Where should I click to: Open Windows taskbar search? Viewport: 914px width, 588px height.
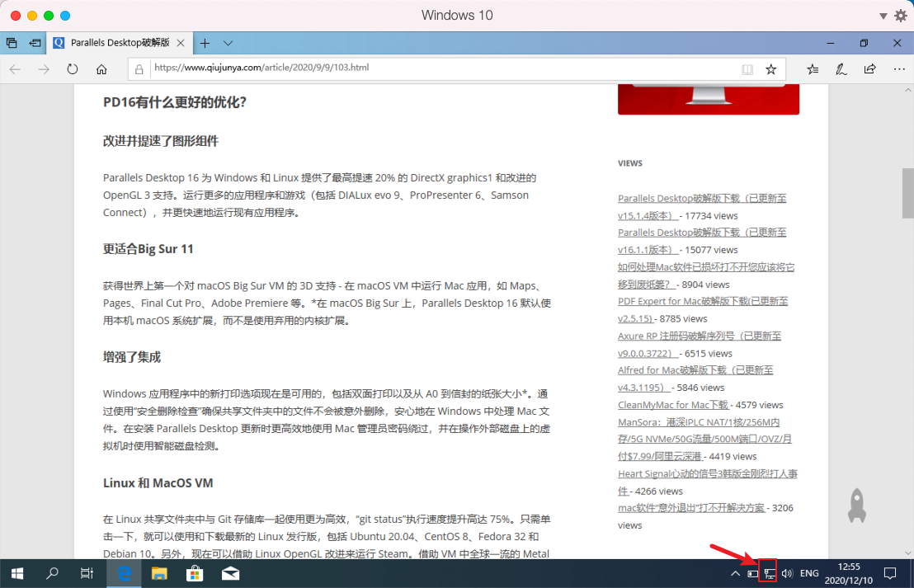coord(52,573)
